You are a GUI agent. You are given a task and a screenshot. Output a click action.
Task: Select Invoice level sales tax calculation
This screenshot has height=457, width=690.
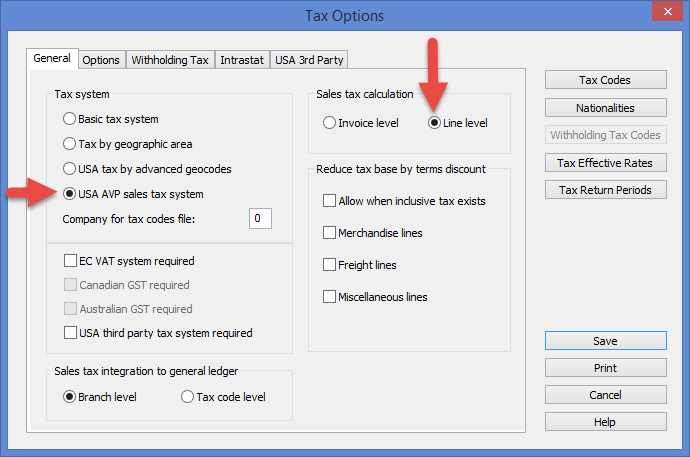coord(330,123)
